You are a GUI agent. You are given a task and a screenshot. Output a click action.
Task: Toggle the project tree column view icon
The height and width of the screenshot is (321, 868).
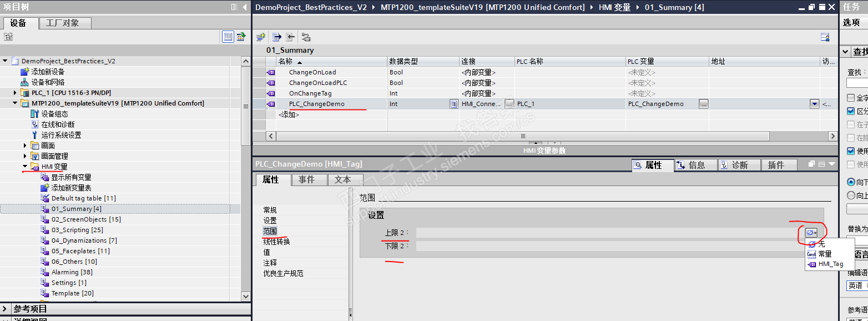click(234, 7)
